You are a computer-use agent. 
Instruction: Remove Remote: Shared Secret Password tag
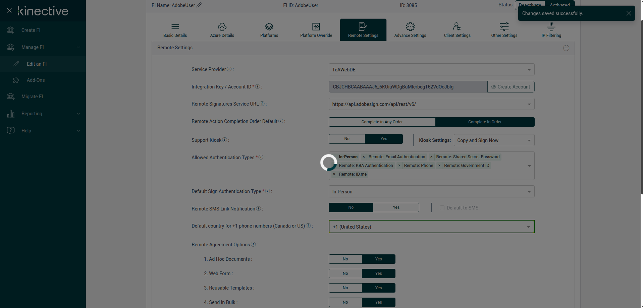point(431,157)
